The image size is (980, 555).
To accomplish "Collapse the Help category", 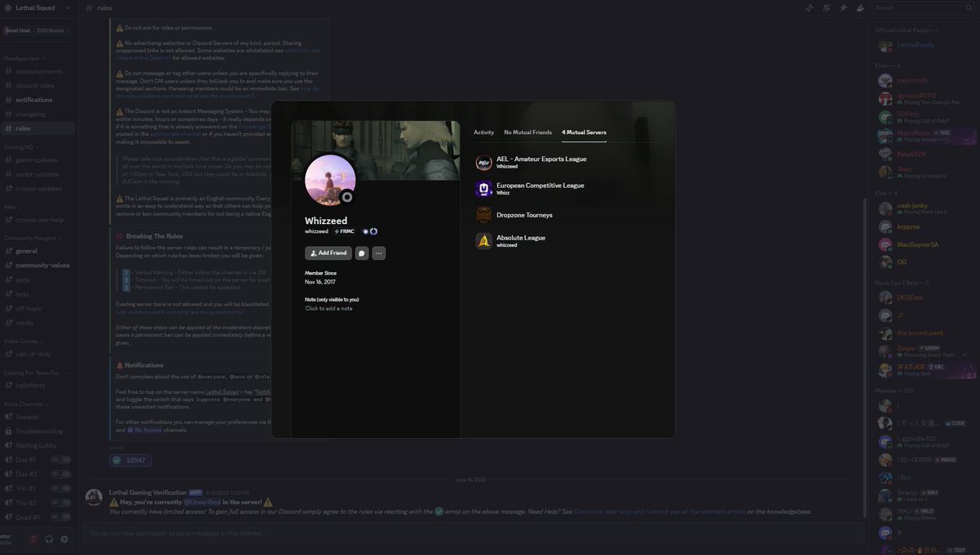I will coord(11,207).
